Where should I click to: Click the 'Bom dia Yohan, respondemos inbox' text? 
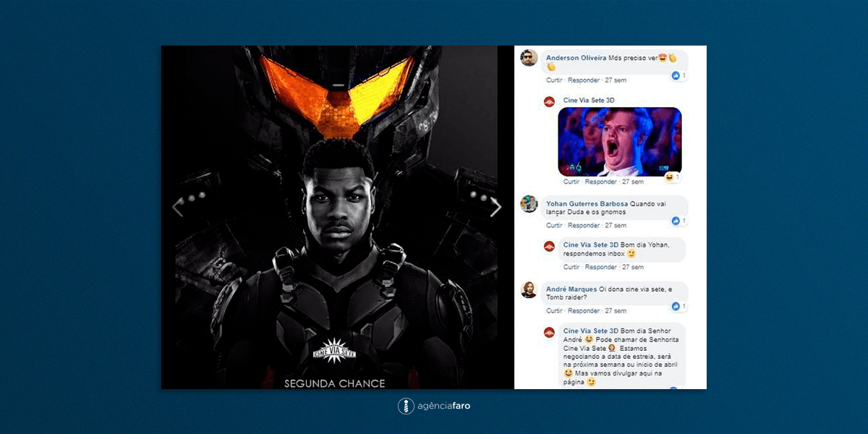click(x=616, y=250)
